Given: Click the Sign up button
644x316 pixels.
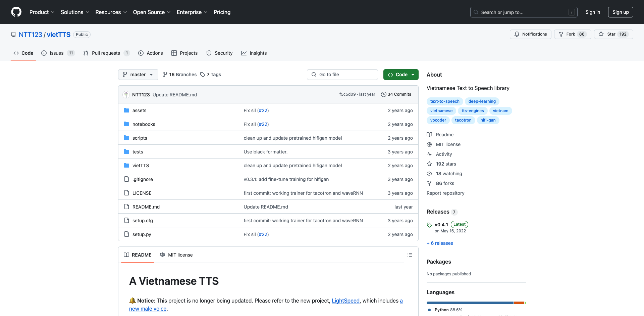Looking at the screenshot, I should tap(621, 12).
